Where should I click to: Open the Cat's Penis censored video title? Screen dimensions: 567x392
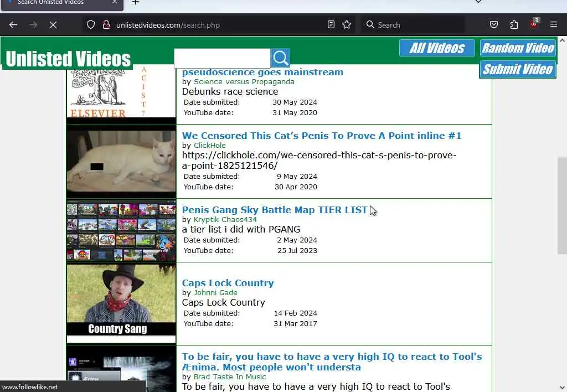(x=322, y=136)
